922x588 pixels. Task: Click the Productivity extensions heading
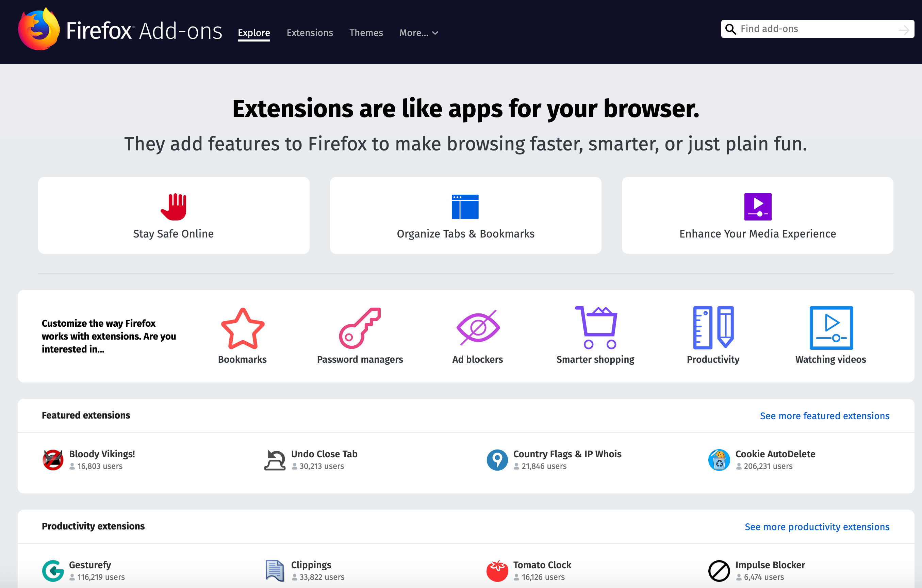point(93,526)
